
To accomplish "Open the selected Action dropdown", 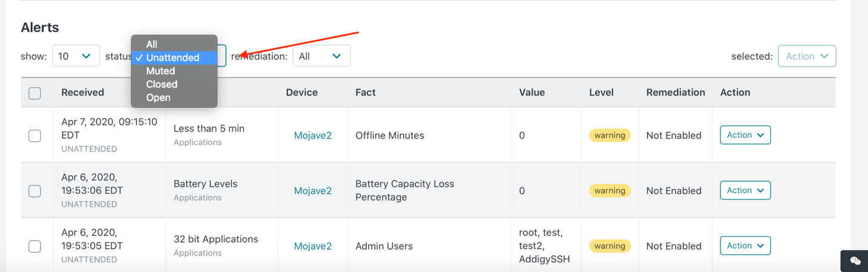I will (x=806, y=56).
